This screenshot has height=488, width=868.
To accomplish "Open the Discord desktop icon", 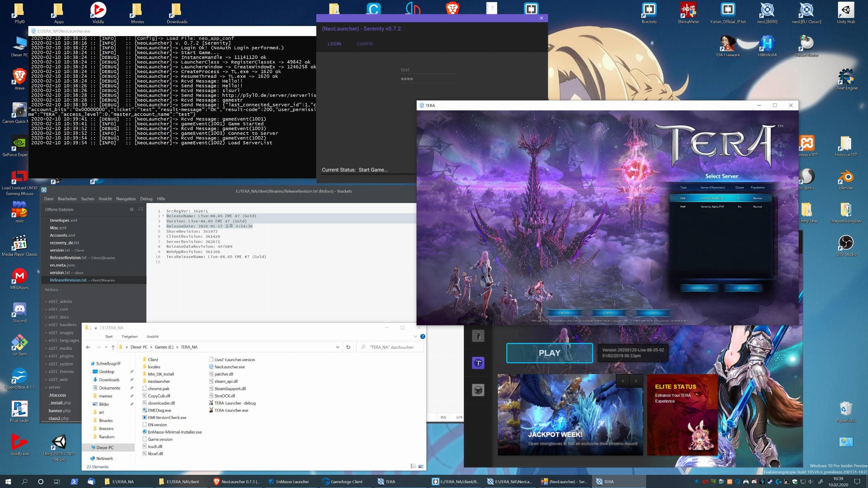I will pos(19,312).
